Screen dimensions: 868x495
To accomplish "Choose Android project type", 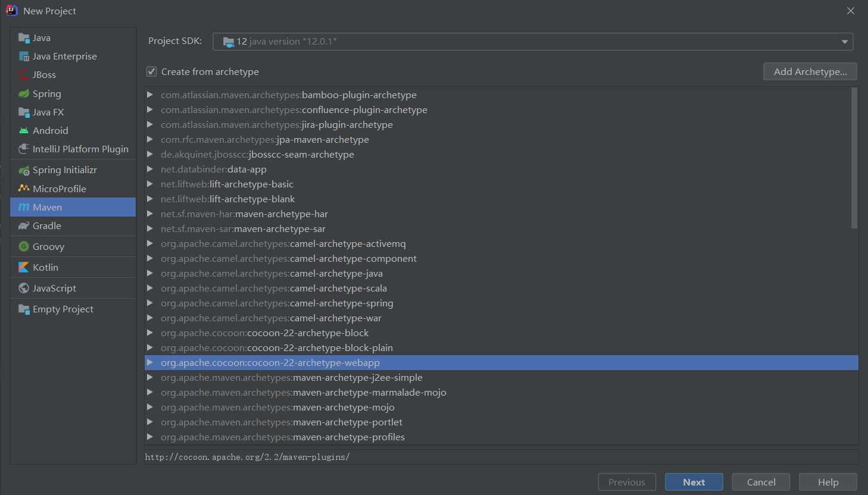I will pyautogui.click(x=73, y=130).
